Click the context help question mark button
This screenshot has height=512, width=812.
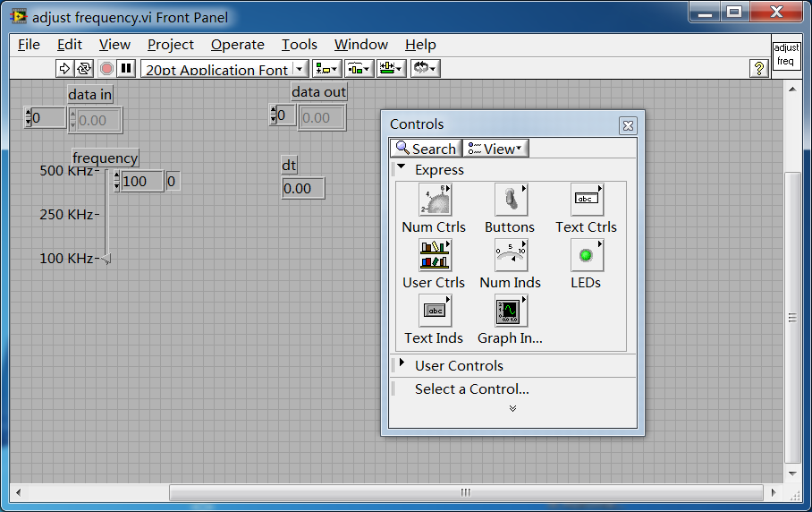759,68
